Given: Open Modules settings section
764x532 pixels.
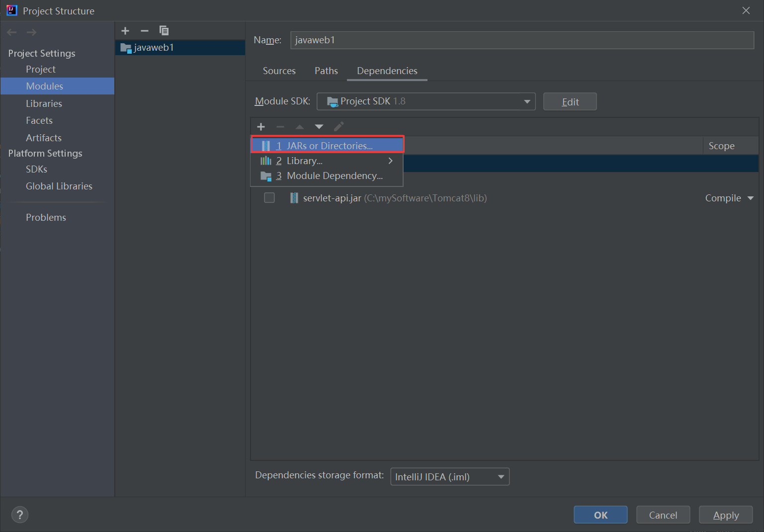Looking at the screenshot, I should 57,86.
